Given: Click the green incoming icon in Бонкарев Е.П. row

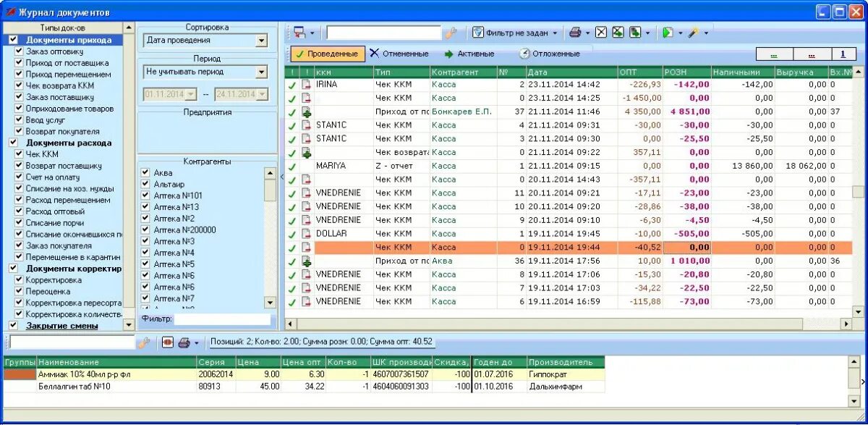Looking at the screenshot, I should pyautogui.click(x=307, y=112).
